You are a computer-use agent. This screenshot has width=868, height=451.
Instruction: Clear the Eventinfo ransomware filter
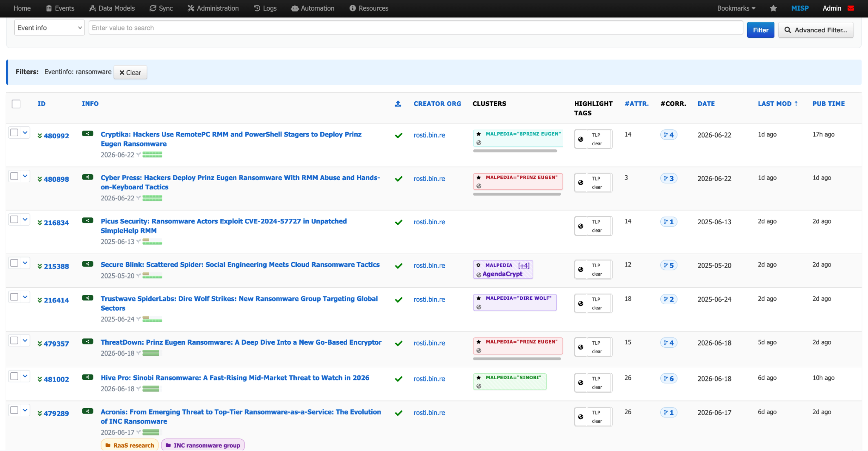click(130, 72)
